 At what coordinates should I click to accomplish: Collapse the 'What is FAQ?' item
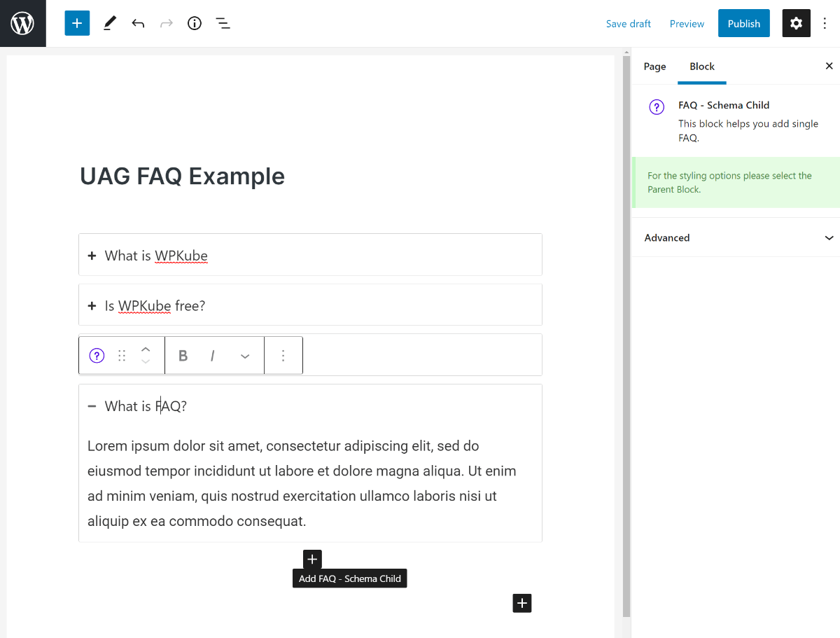pos(92,405)
